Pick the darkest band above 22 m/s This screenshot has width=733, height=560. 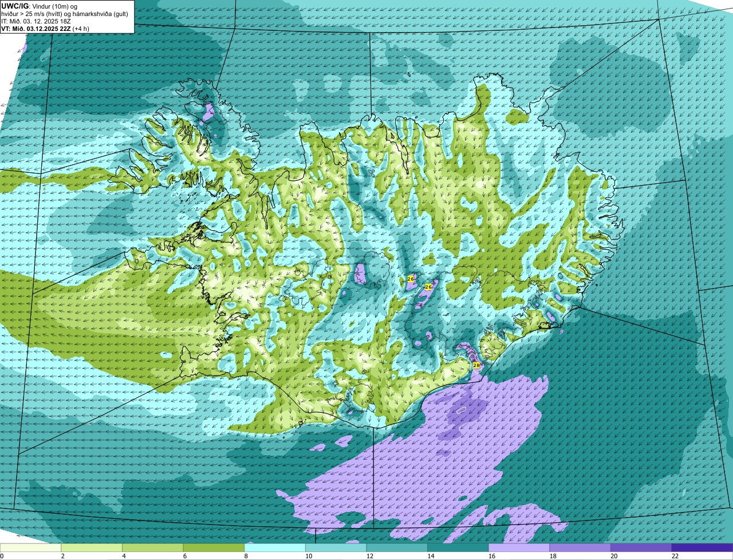[702, 547]
